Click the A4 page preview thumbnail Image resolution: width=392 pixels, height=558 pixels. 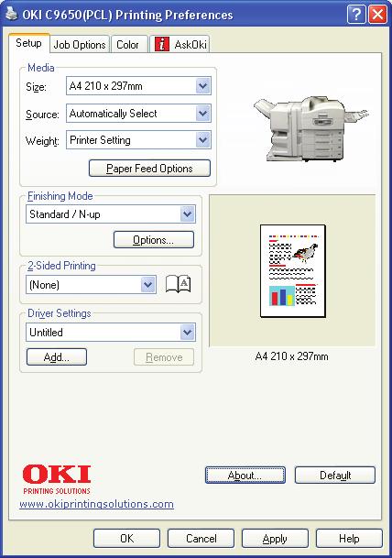(293, 271)
